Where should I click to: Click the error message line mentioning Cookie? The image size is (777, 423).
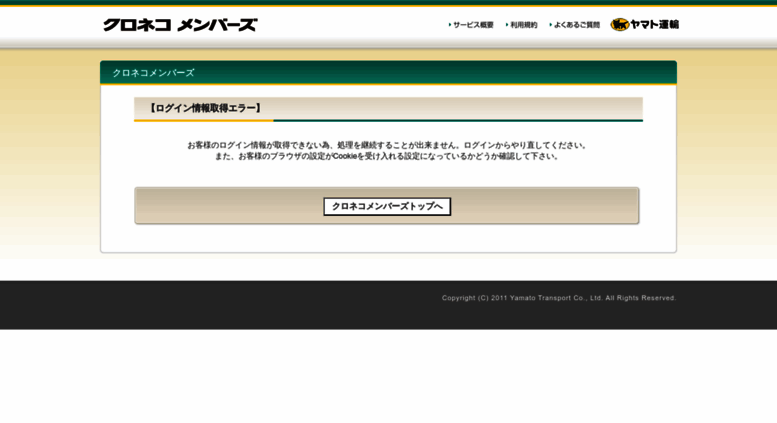[388, 157]
